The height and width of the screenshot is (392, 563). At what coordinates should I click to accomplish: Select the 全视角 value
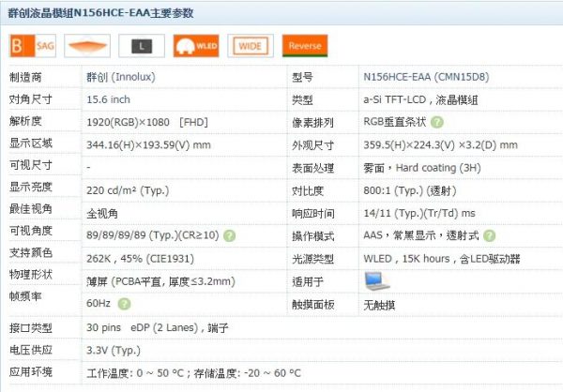pos(102,214)
